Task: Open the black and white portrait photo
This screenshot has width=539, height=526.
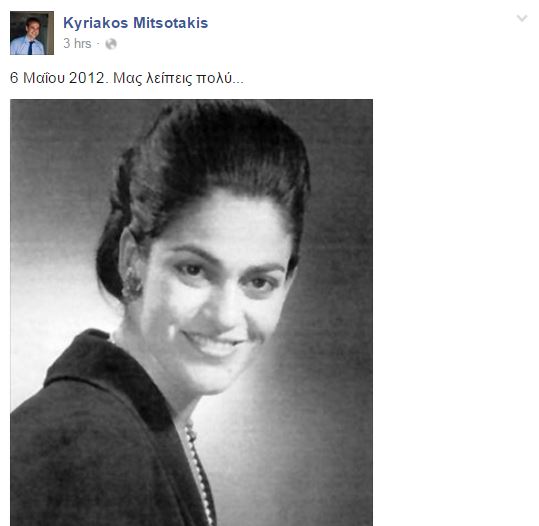Action: (x=191, y=313)
